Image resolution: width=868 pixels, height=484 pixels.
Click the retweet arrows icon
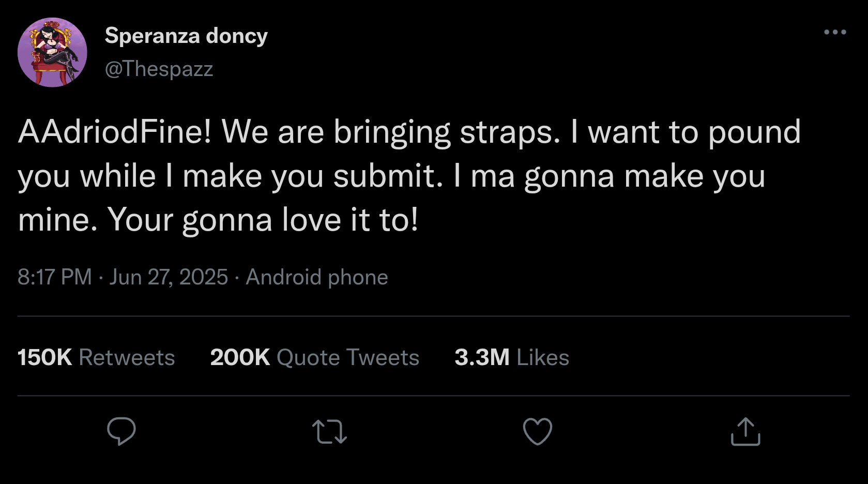tap(329, 432)
